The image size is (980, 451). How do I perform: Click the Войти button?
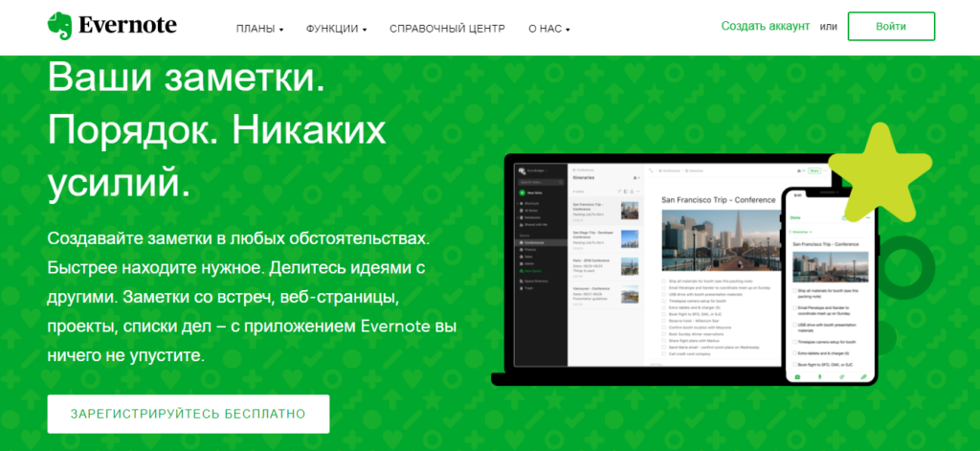[x=891, y=26]
